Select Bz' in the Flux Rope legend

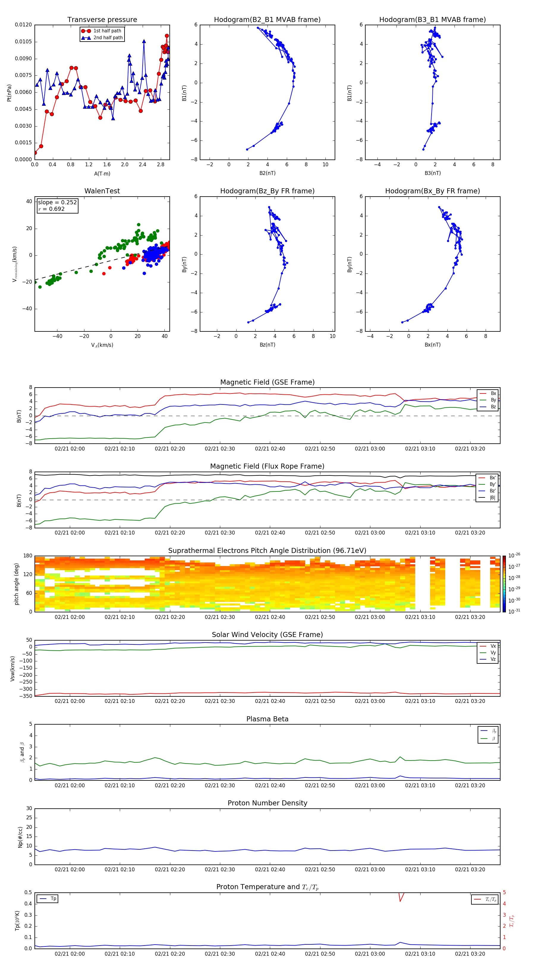(x=487, y=491)
